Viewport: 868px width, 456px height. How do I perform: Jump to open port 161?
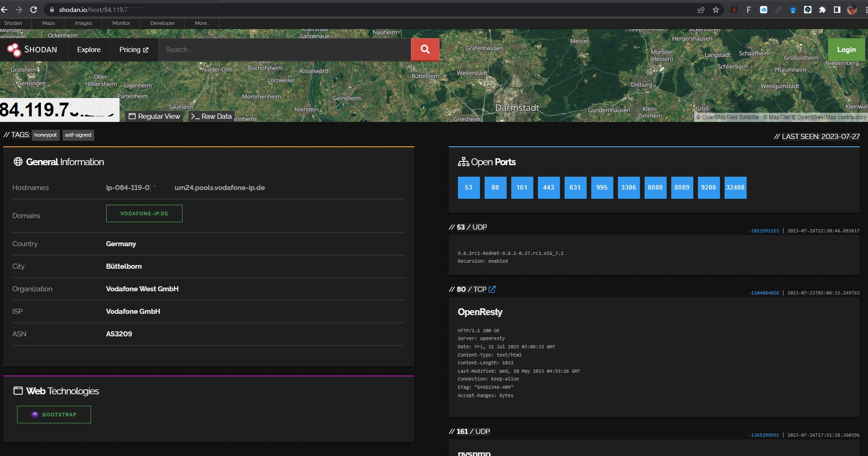[x=522, y=187]
